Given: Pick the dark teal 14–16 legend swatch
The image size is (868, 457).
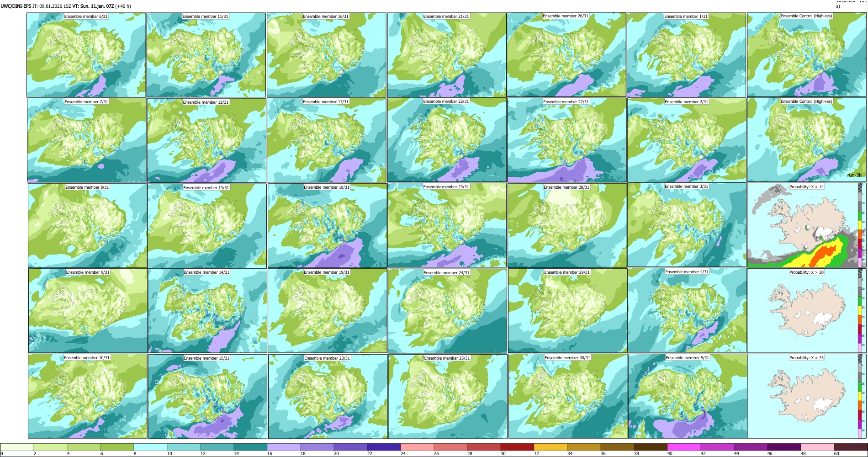Looking at the screenshot, I should pyautogui.click(x=250, y=447).
